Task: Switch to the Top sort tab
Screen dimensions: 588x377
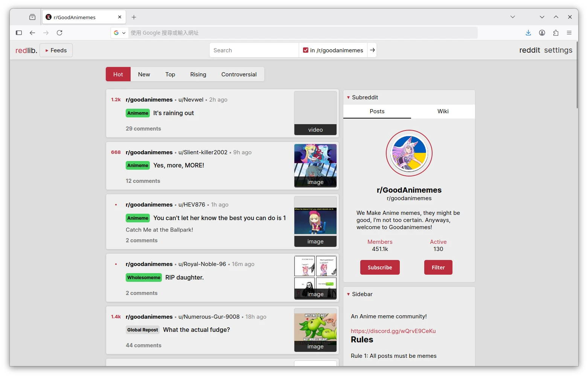Action: [x=170, y=74]
